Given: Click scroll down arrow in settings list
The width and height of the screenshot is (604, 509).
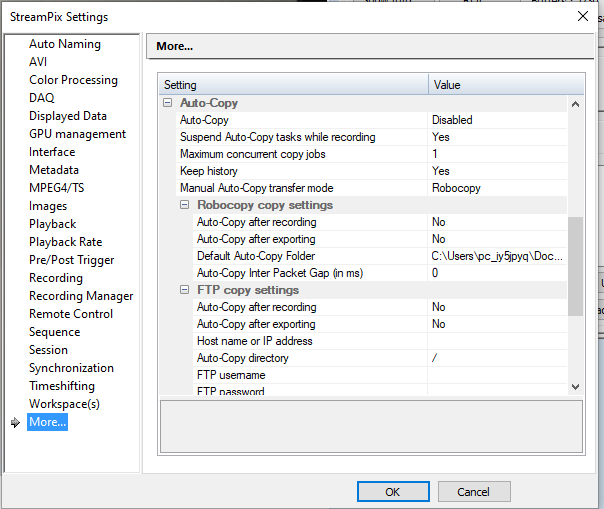Looking at the screenshot, I should point(575,386).
